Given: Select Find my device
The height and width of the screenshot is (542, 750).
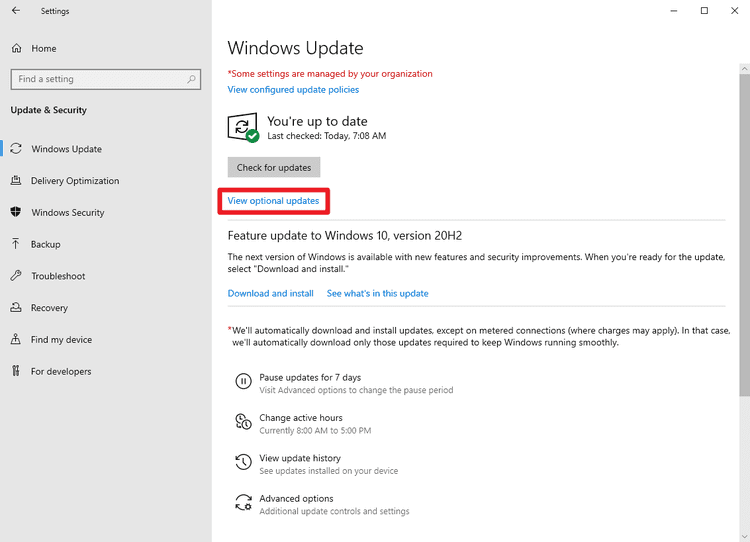Looking at the screenshot, I should point(61,339).
